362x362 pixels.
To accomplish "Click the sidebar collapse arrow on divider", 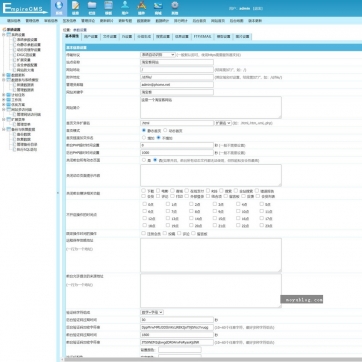I will pos(58,192).
